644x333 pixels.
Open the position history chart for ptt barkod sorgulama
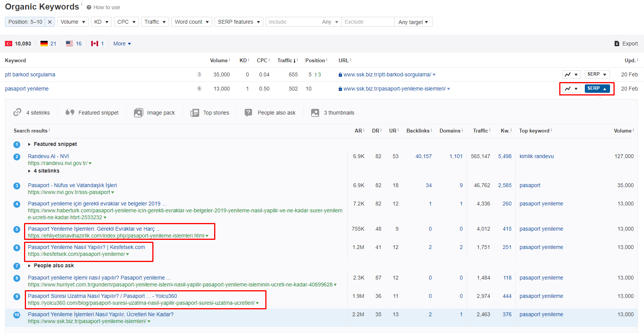[x=571, y=74]
